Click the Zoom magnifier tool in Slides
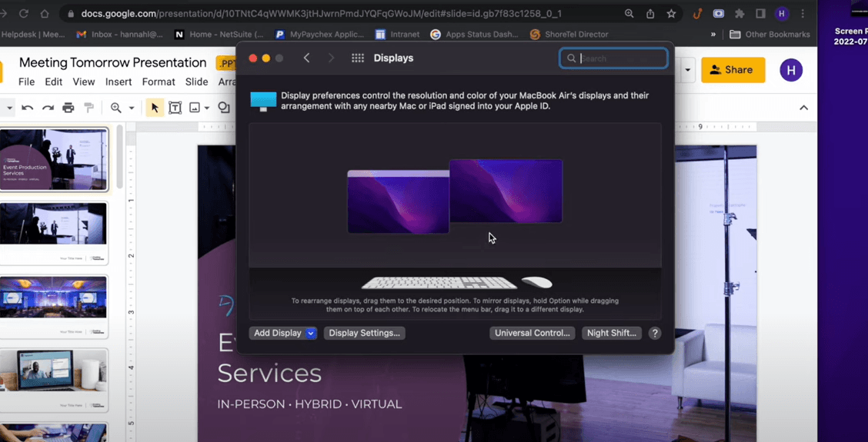This screenshot has width=868, height=442. coord(115,108)
